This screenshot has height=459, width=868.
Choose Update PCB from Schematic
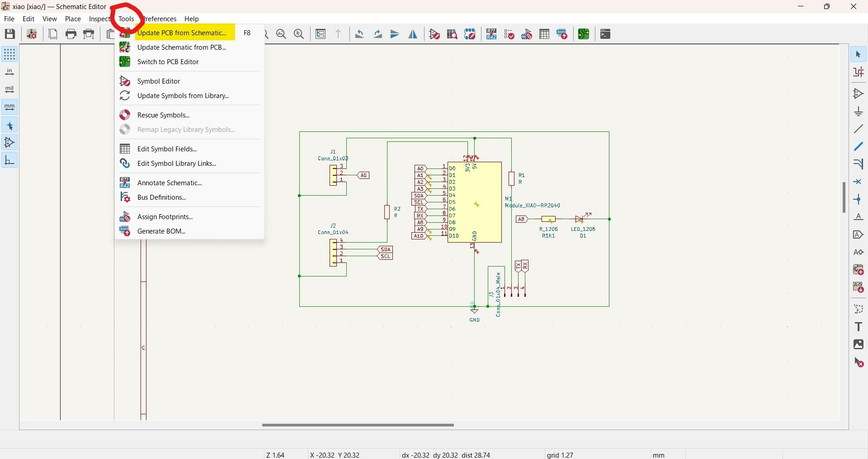(x=189, y=33)
